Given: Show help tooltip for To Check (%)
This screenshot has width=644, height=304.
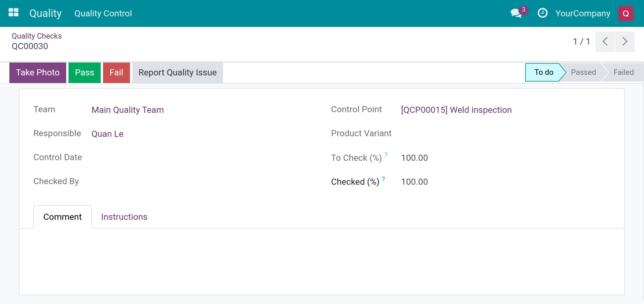Looking at the screenshot, I should pos(386,155).
